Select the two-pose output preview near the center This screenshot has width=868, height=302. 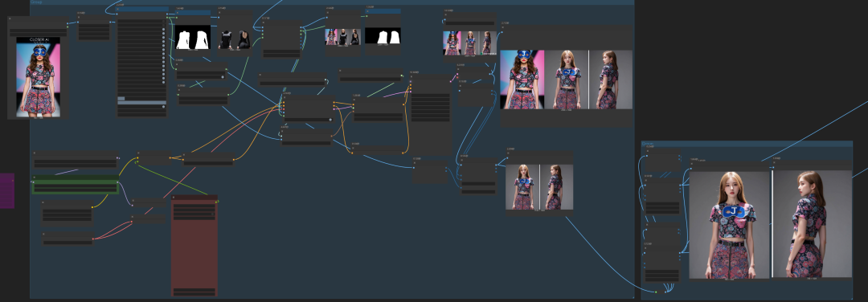[538, 186]
